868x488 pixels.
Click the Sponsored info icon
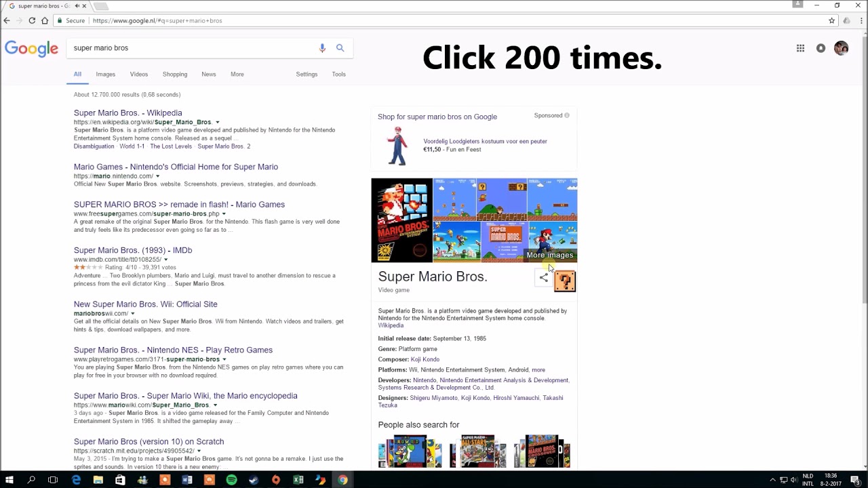(x=567, y=115)
